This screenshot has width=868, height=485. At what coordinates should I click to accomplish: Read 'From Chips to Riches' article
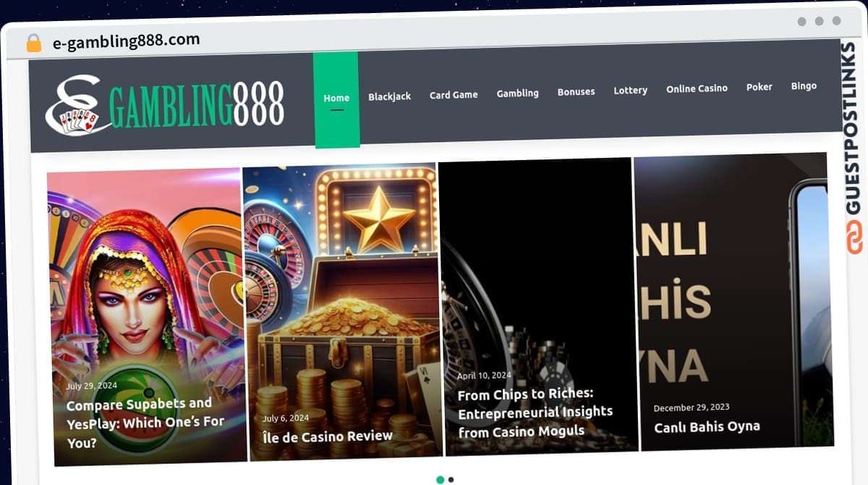click(x=535, y=413)
